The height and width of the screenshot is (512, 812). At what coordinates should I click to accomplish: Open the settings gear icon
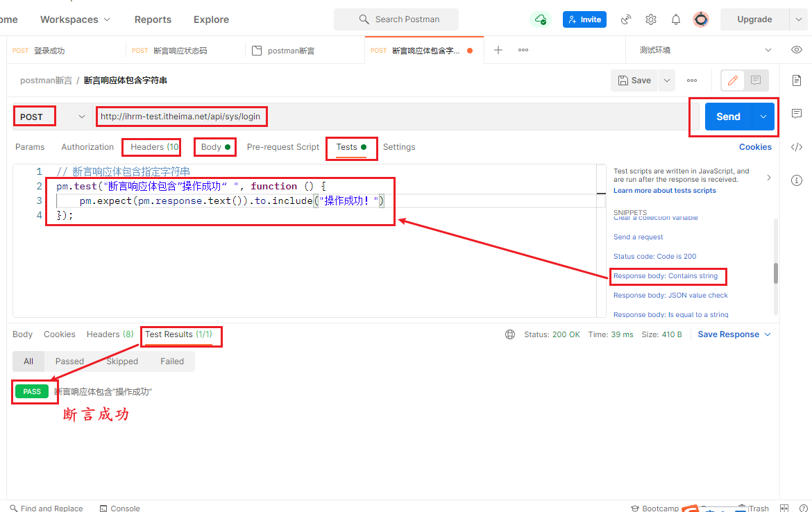pyautogui.click(x=651, y=19)
